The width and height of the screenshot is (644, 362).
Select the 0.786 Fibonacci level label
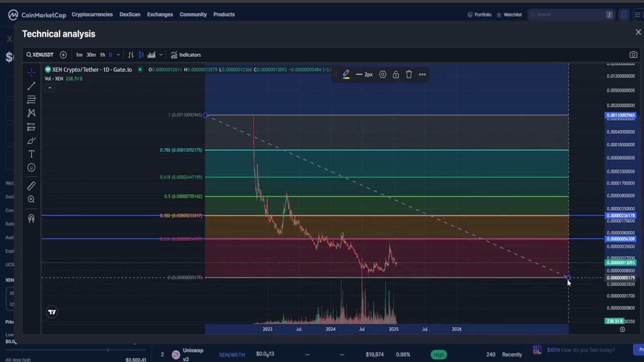181,150
